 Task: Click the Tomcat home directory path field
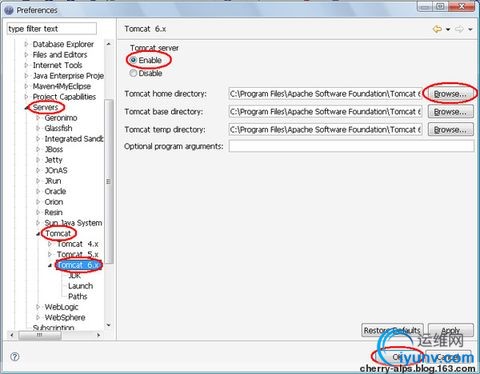click(x=325, y=94)
